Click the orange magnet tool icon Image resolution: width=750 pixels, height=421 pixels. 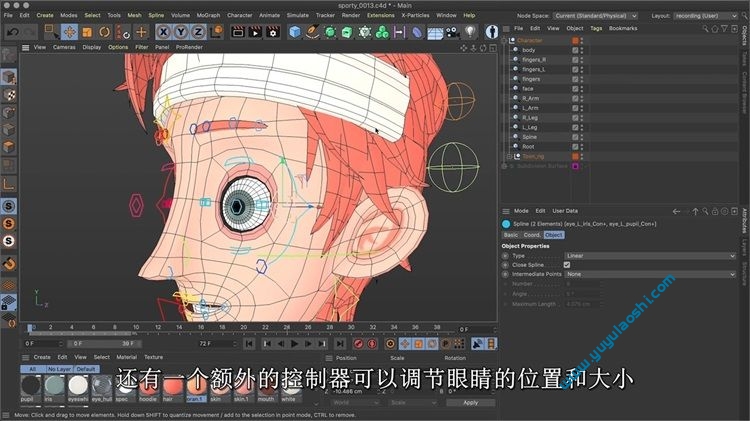pyautogui.click(x=10, y=264)
